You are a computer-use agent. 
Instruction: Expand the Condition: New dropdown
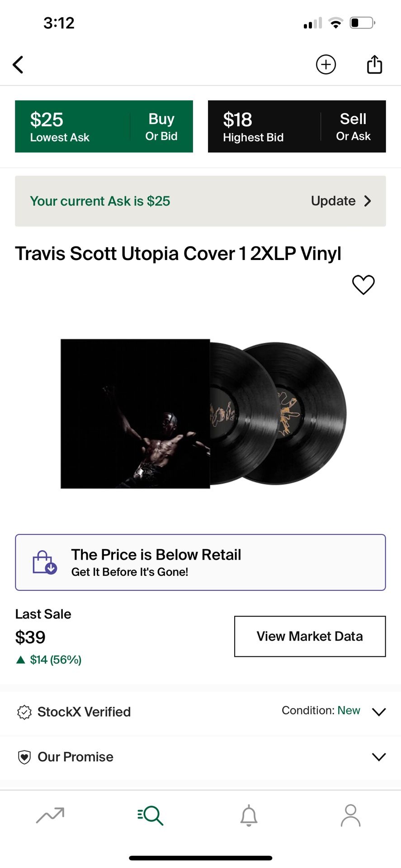(x=378, y=712)
